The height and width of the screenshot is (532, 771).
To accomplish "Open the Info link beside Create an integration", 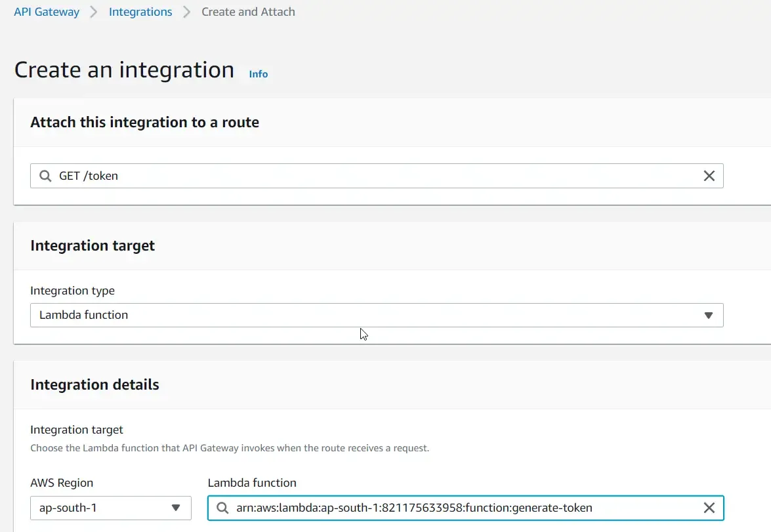I will coord(258,73).
